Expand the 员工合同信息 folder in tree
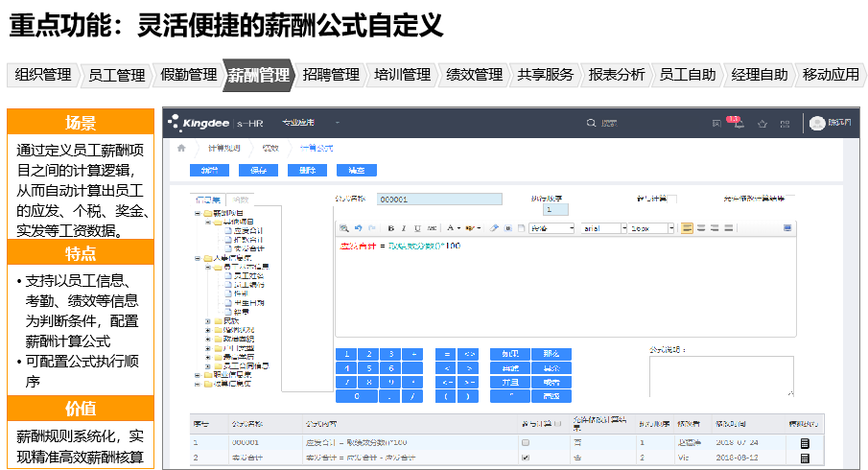 [x=208, y=365]
